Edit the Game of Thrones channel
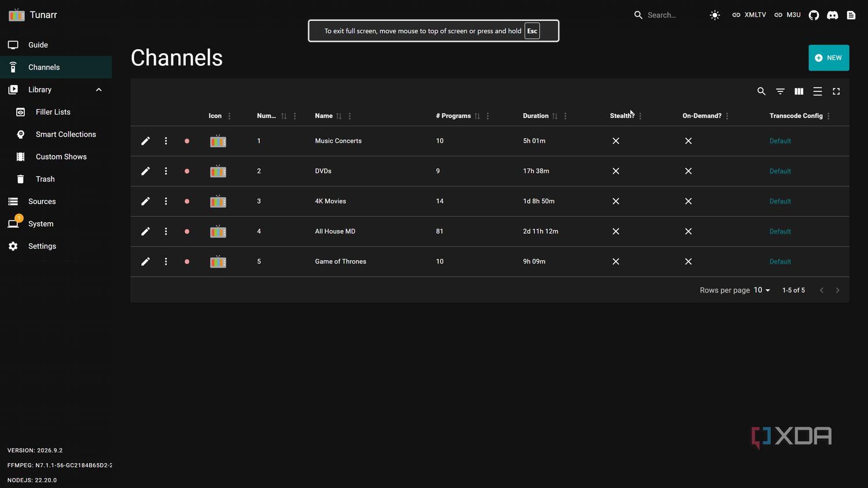This screenshot has width=868, height=488. tap(146, 261)
